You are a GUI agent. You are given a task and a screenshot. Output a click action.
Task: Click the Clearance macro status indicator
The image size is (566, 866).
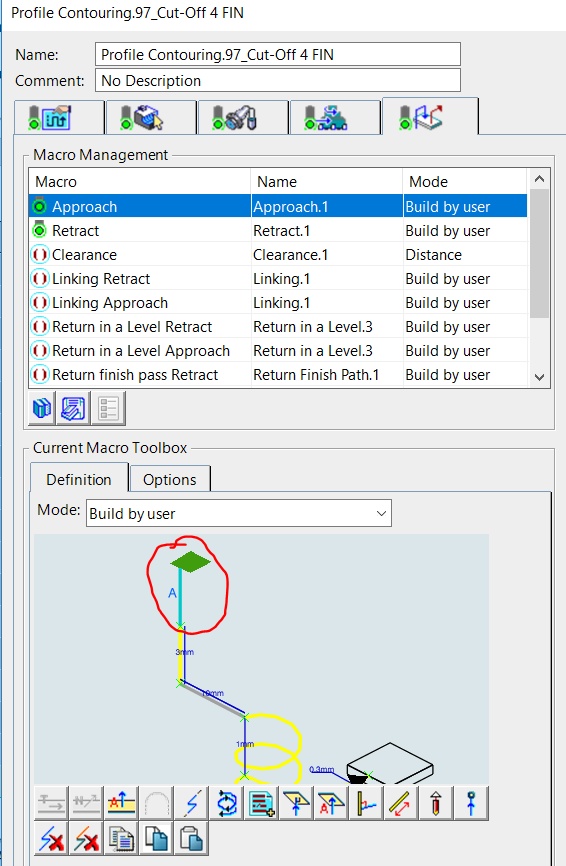(x=39, y=255)
